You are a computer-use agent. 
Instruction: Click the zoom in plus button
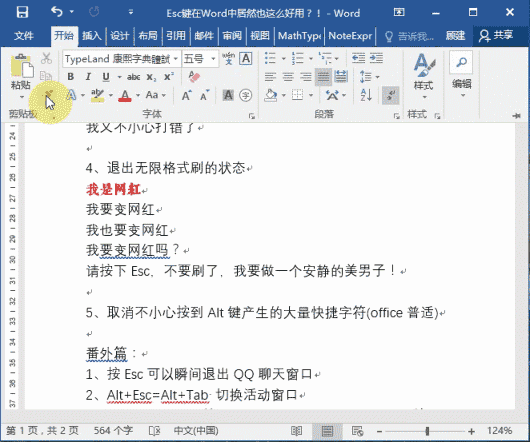pyautogui.click(x=471, y=431)
